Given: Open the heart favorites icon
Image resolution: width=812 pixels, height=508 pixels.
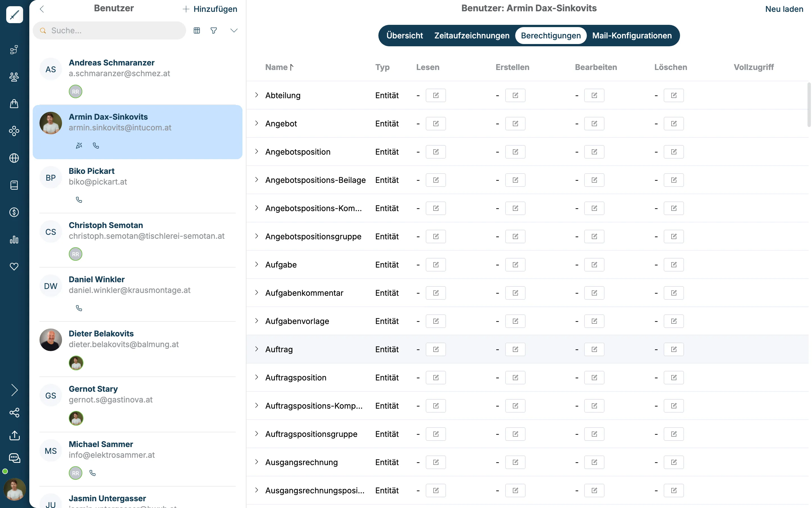Looking at the screenshot, I should [14, 266].
